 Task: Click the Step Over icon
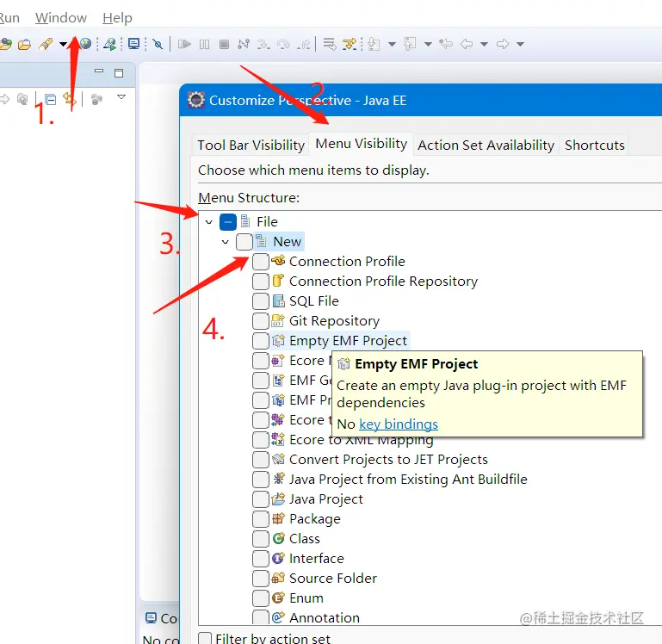pos(284,44)
